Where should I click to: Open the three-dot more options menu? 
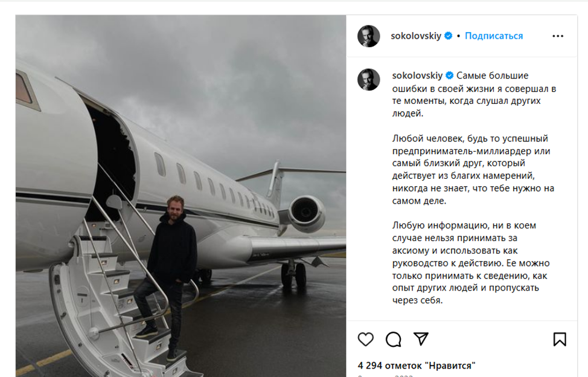[x=558, y=36]
